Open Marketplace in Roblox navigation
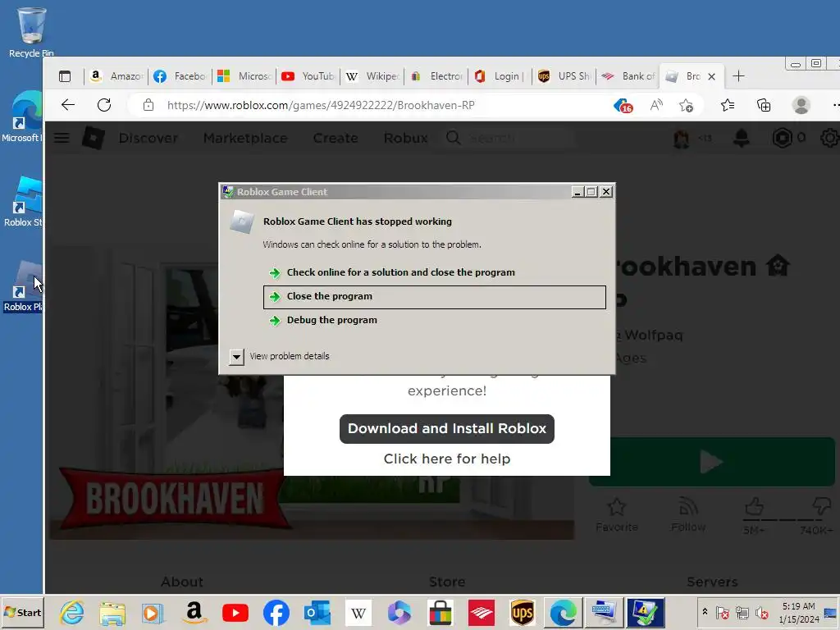 pyautogui.click(x=245, y=138)
